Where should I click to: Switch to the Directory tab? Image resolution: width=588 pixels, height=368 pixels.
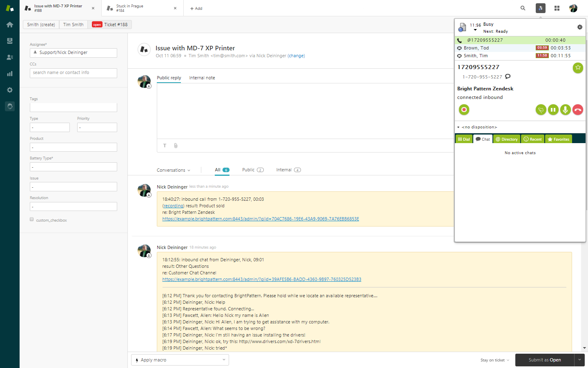coord(506,139)
